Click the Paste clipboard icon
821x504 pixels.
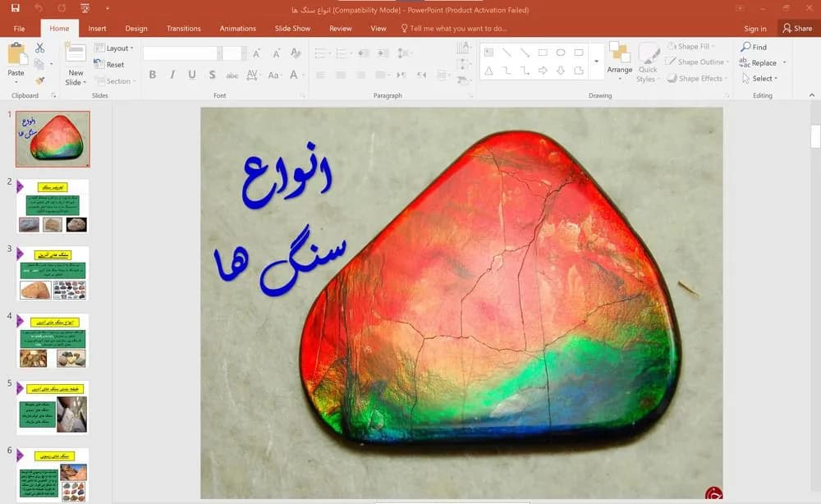(x=16, y=54)
